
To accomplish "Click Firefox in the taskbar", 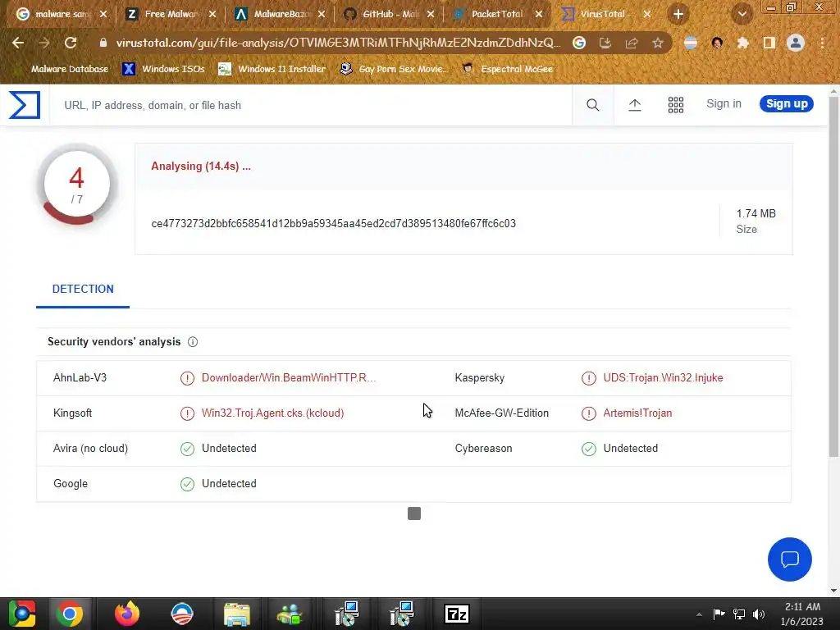I will 126,614.
